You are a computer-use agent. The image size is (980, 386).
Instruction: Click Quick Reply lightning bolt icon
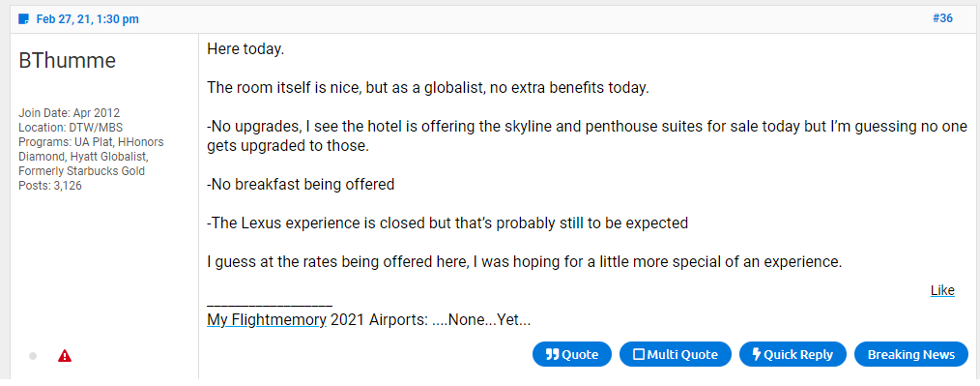[x=756, y=355]
